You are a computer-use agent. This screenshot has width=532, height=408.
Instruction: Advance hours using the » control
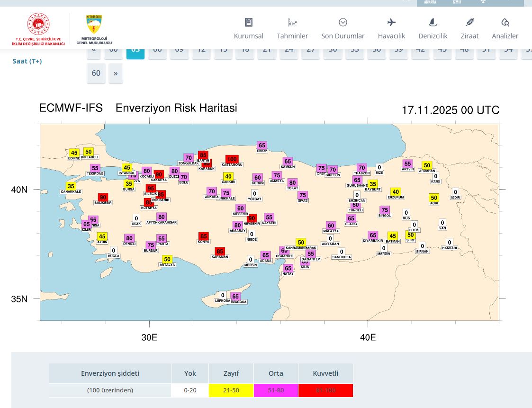click(116, 73)
